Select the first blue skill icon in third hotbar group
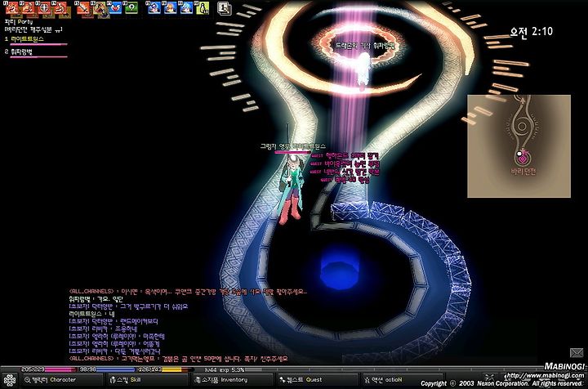This screenshot has height=389, width=588. point(154,7)
